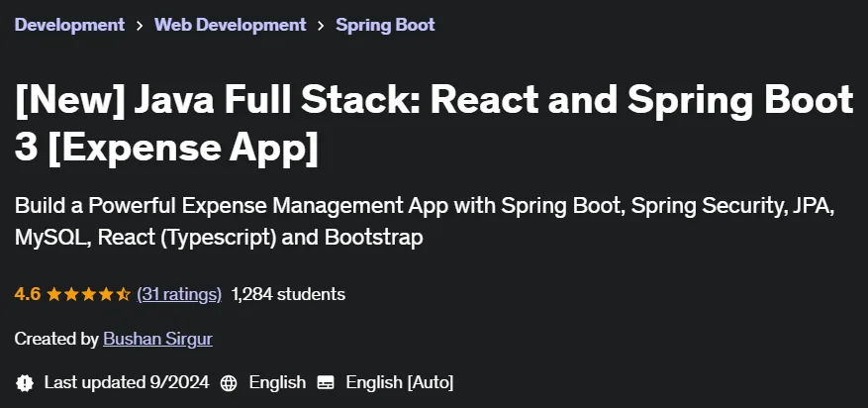868x408 pixels.
Task: Click the chevron after Development breadcrumb
Action: (140, 26)
